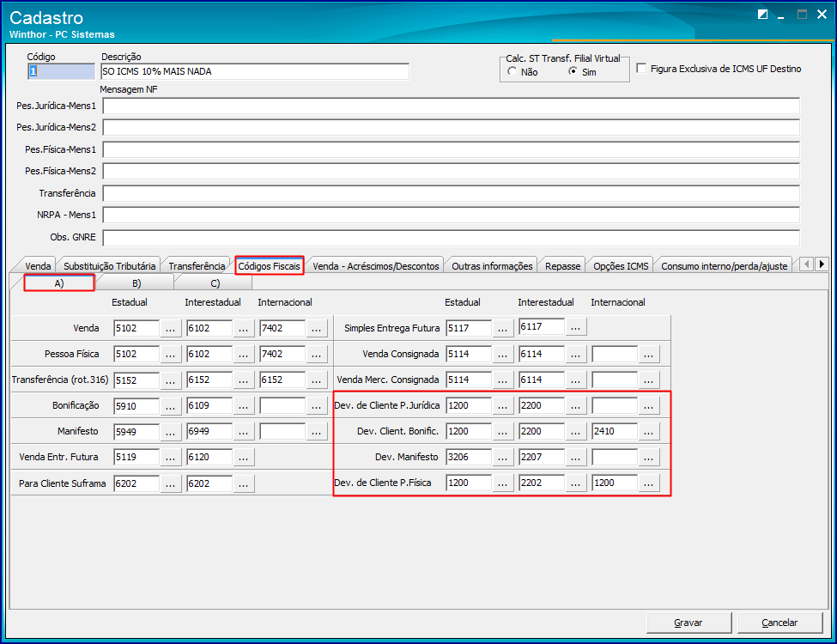Focus the Código input field
Screen dimensions: 837x644
pos(61,71)
